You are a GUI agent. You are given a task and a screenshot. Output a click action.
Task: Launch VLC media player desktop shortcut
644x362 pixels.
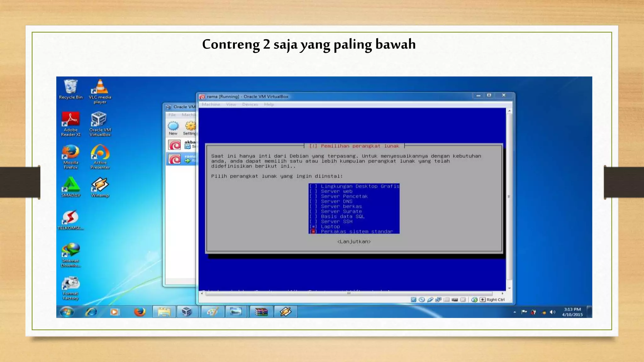pos(100,91)
